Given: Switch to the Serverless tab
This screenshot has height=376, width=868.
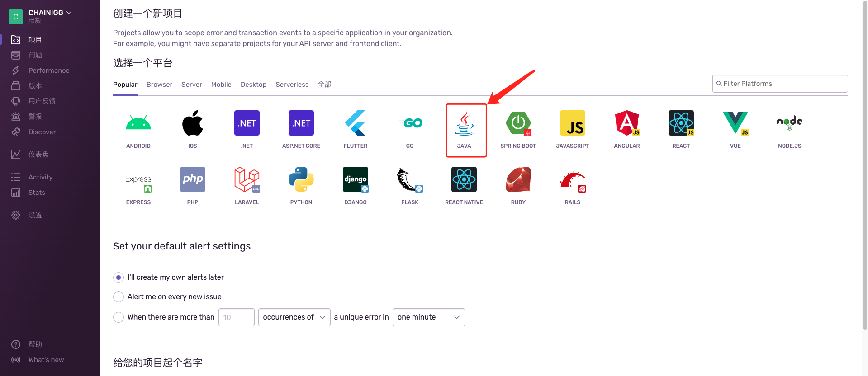Looking at the screenshot, I should [x=292, y=85].
